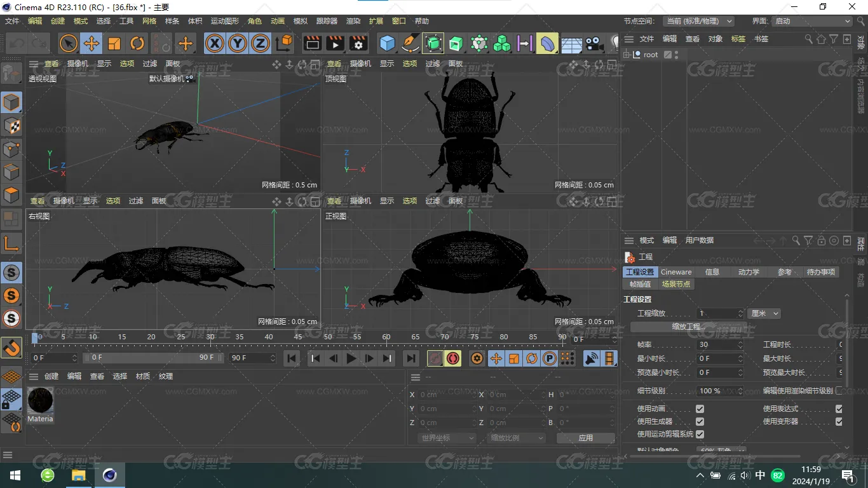
Task: Open Render Settings gear clapperboard icon
Action: click(358, 43)
